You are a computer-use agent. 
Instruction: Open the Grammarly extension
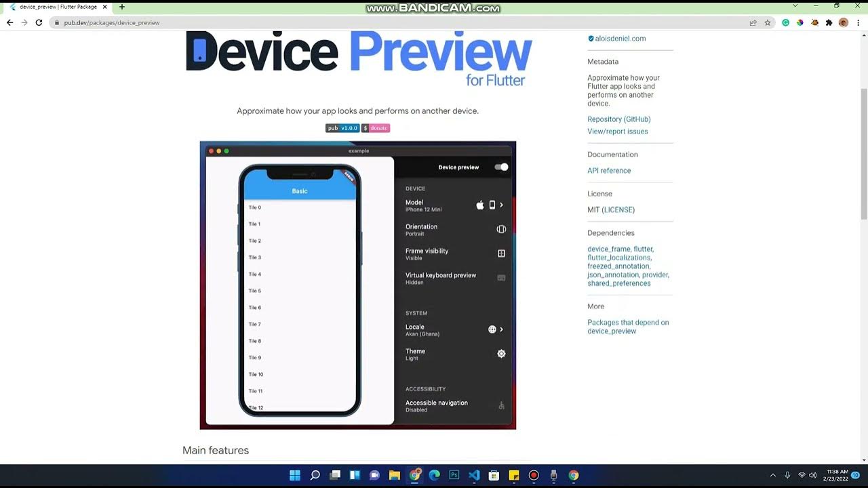785,22
